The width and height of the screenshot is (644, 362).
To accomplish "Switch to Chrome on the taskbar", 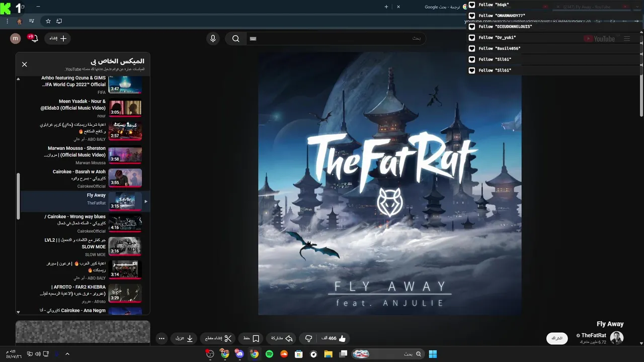I will click(x=255, y=354).
